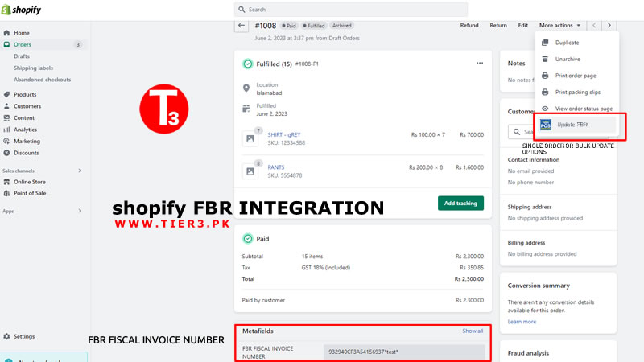
Task: Open Home in the sidebar
Action: (22, 33)
